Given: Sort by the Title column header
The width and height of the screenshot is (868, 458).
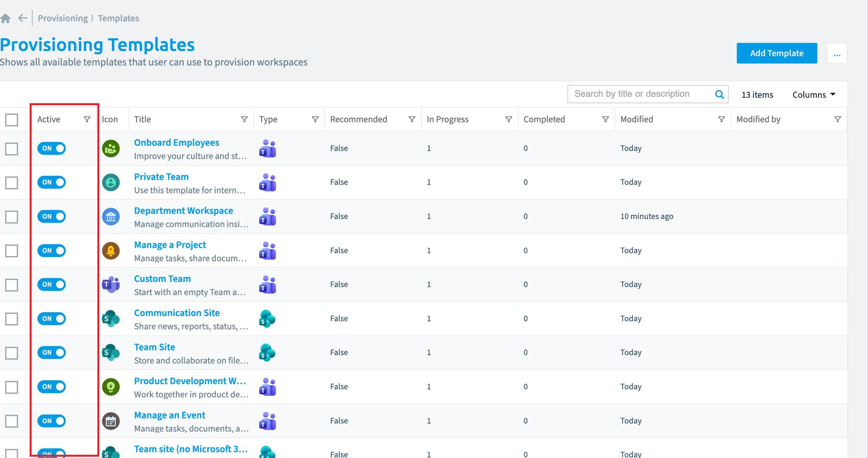Looking at the screenshot, I should [142, 119].
